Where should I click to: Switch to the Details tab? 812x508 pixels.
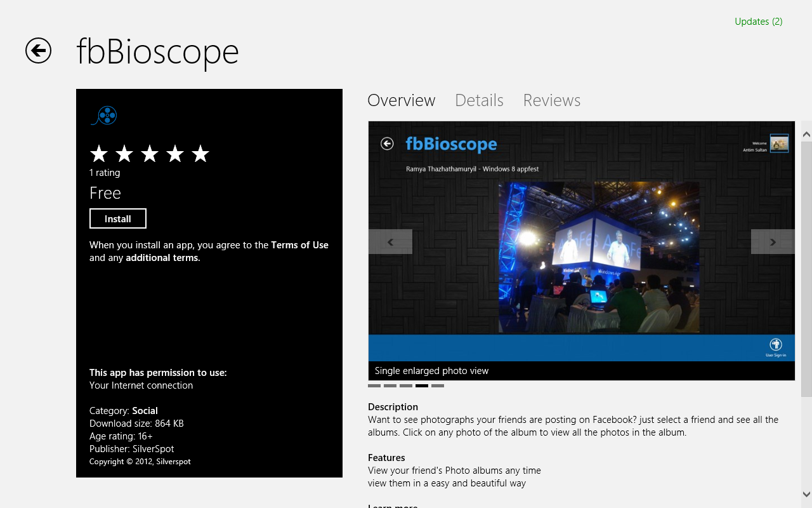point(479,100)
